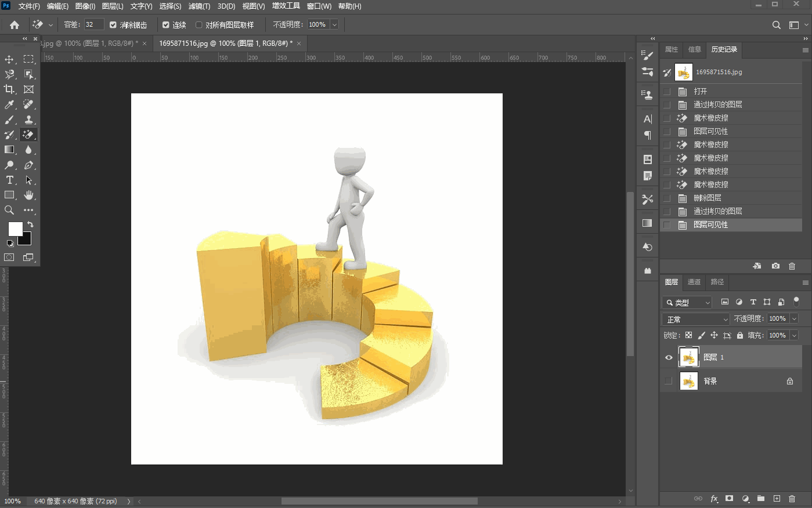
Task: Select the Spot Healing Brush tool
Action: [x=28, y=104]
